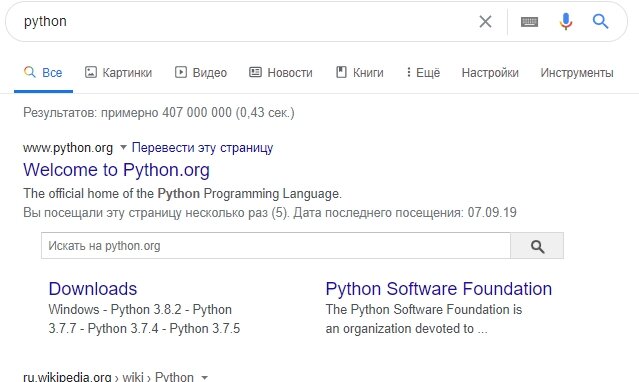Click the book icon beside Книги
The image size is (639, 382).
(341, 73)
